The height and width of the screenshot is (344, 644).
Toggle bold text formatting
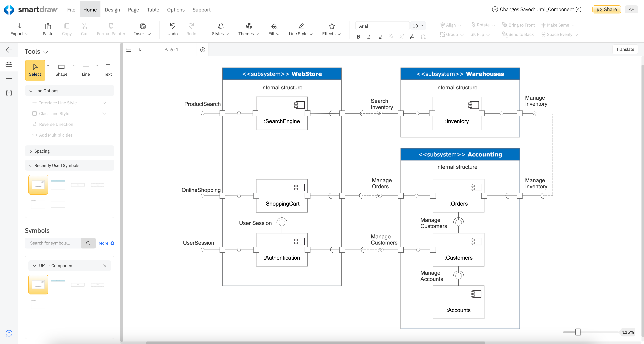(x=358, y=36)
